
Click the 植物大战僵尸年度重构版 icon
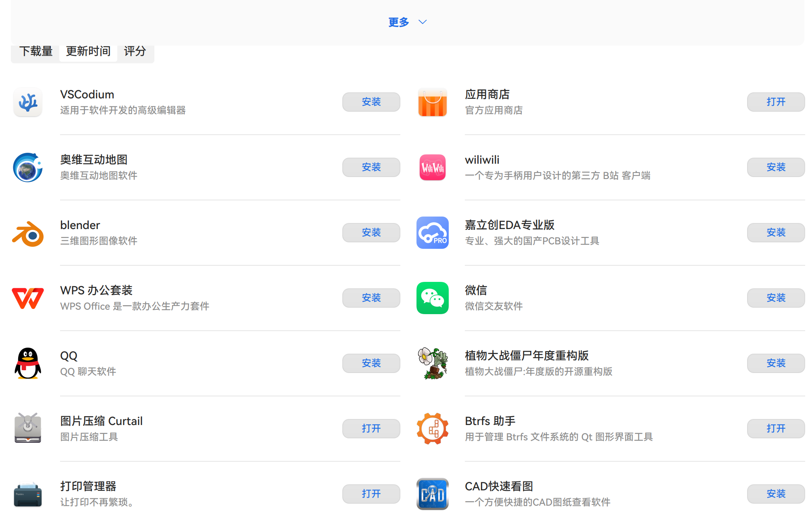point(432,363)
